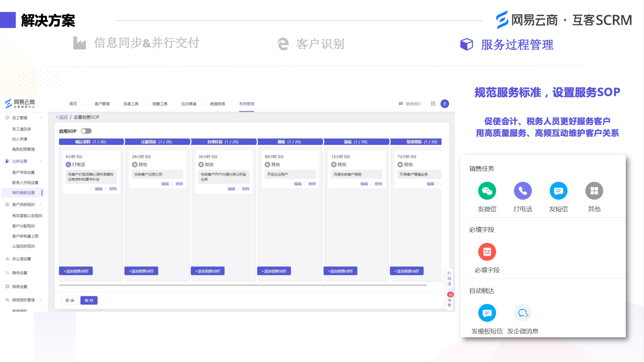
Task: Open 商机模板设置 in the sidebar
Action: [x=24, y=193]
